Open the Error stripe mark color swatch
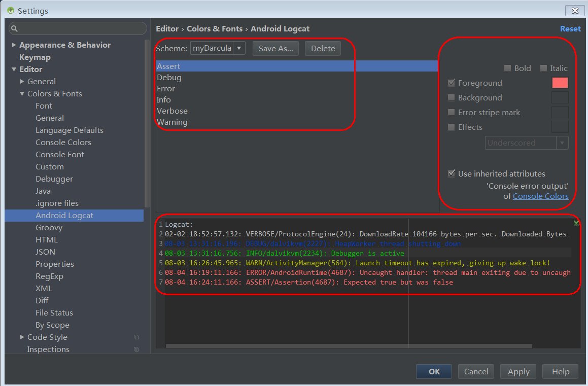Image resolution: width=588 pixels, height=386 pixels. [560, 112]
